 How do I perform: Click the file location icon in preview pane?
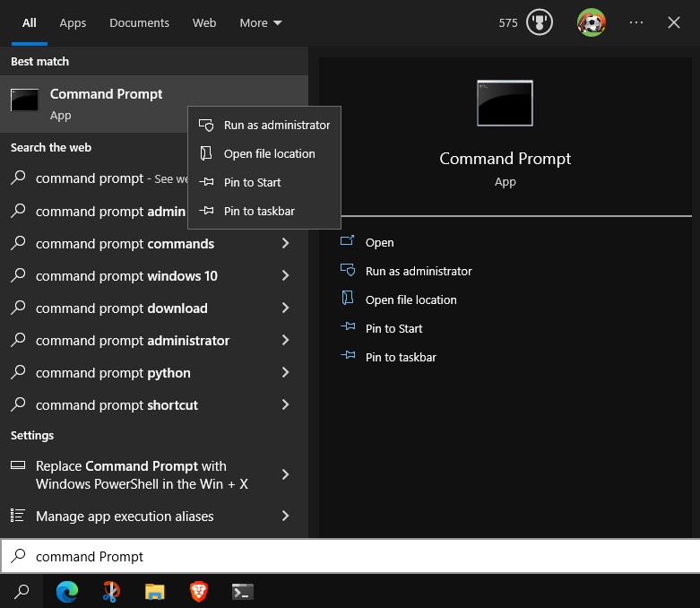click(x=348, y=298)
